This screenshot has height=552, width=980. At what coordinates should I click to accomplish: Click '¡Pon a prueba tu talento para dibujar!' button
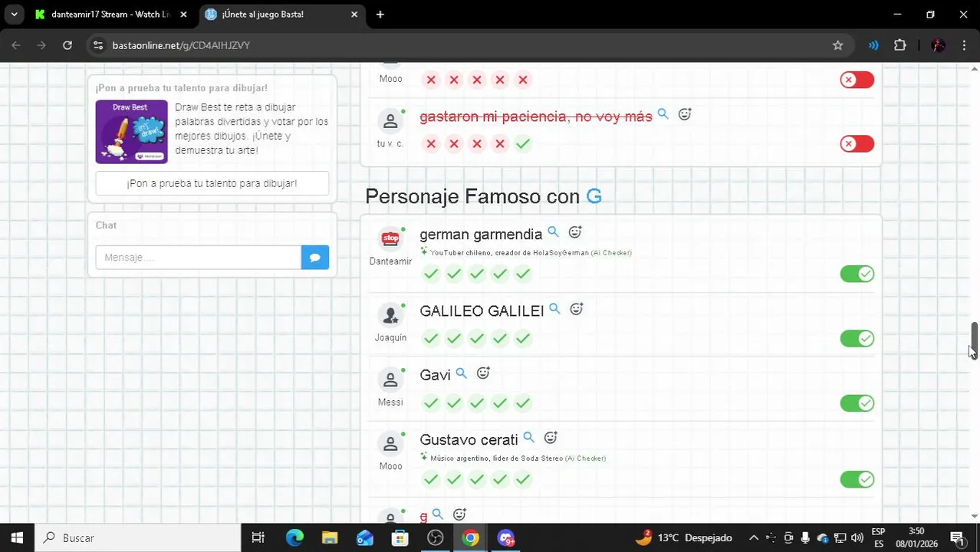212,183
